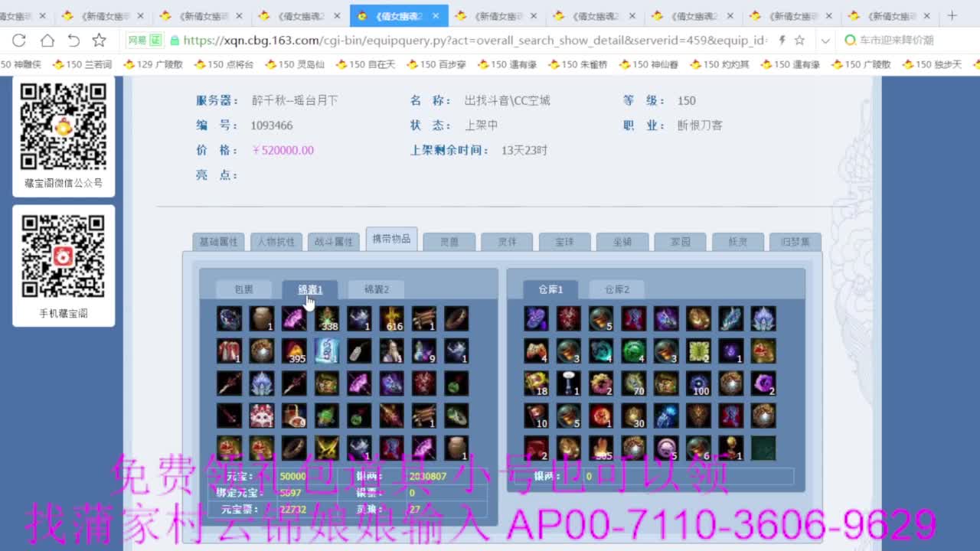Image resolution: width=980 pixels, height=551 pixels.
Task: Switch to the 旧梦集 tab
Action: coord(795,242)
